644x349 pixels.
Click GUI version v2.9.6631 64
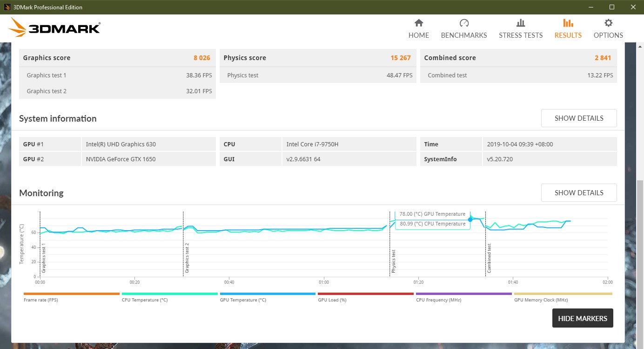click(349, 159)
